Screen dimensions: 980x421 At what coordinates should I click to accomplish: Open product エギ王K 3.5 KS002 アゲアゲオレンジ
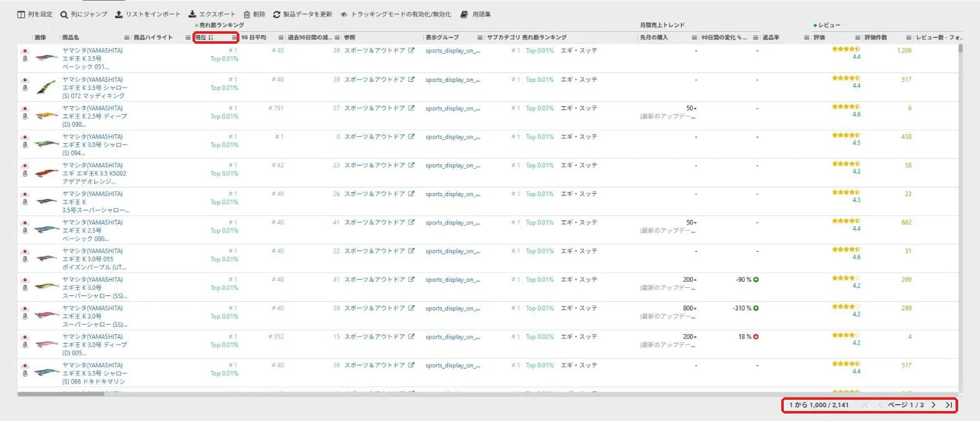click(94, 174)
